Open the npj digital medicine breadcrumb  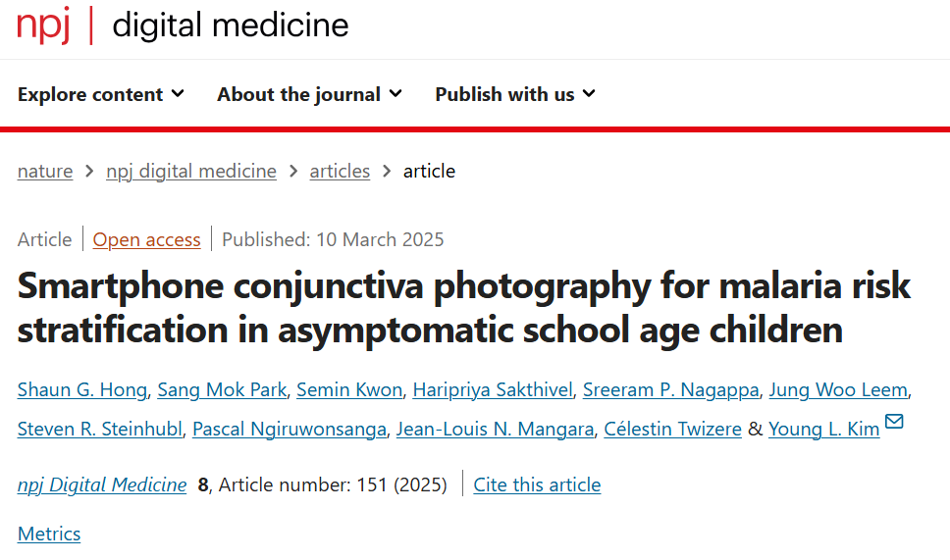[190, 172]
